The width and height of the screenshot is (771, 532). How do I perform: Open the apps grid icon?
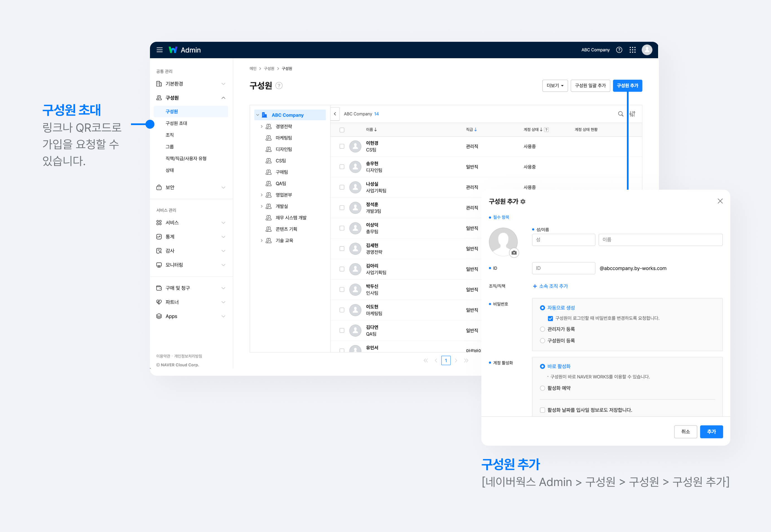click(x=632, y=50)
